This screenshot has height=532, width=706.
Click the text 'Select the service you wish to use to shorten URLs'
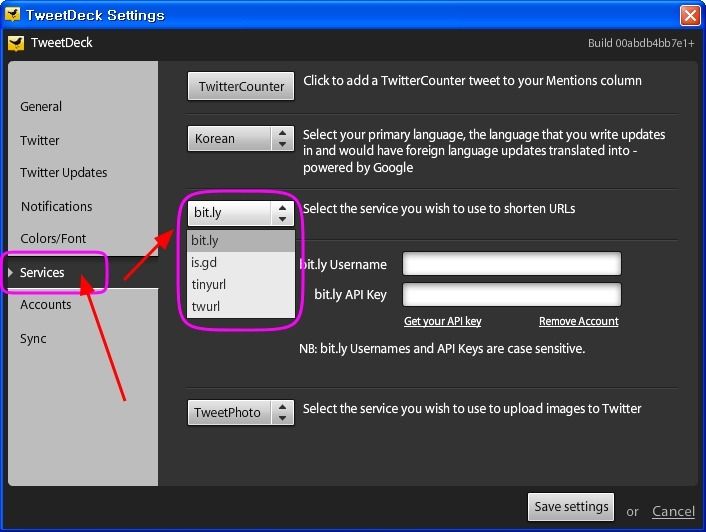tap(439, 209)
